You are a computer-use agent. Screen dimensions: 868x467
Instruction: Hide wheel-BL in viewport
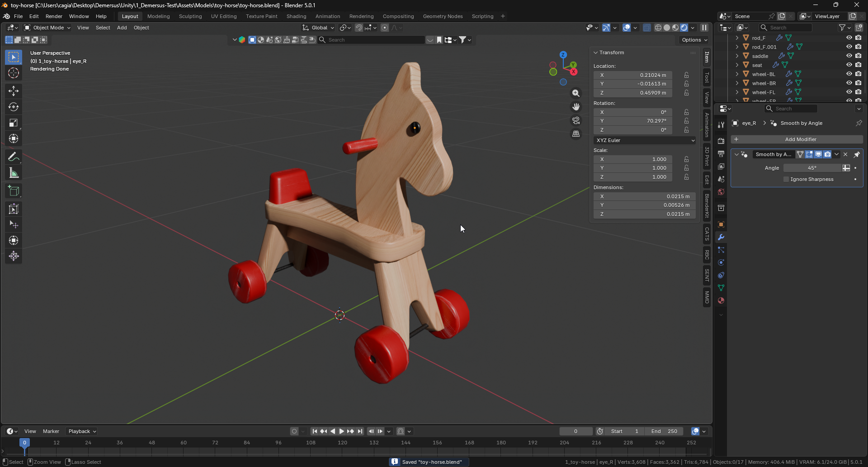tap(849, 74)
